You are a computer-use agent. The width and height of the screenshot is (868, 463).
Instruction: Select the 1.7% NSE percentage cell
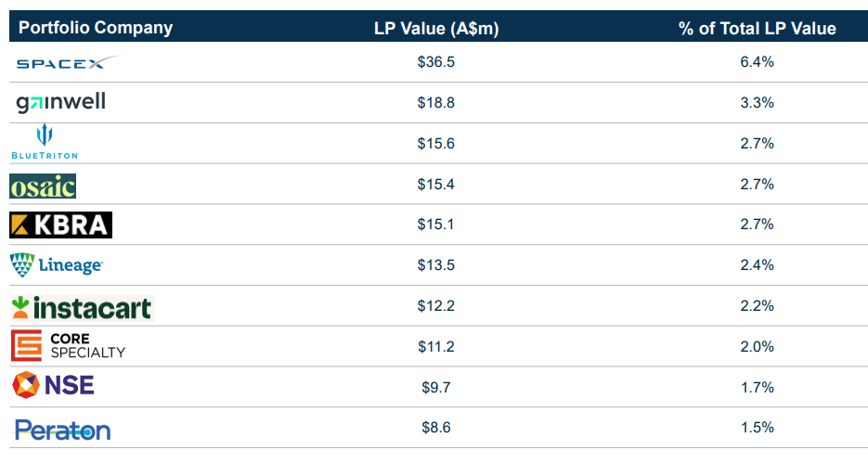(x=758, y=387)
